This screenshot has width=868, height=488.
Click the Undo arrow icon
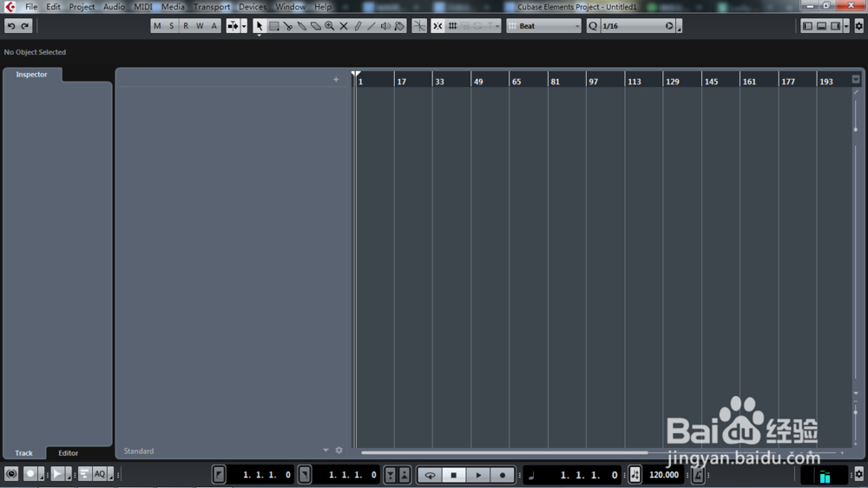coord(11,26)
